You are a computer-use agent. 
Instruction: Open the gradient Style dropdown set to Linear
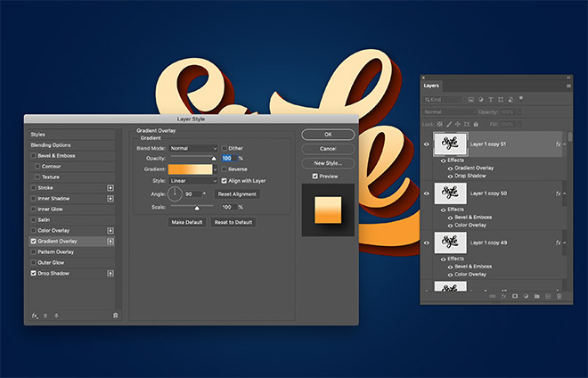coord(193,180)
